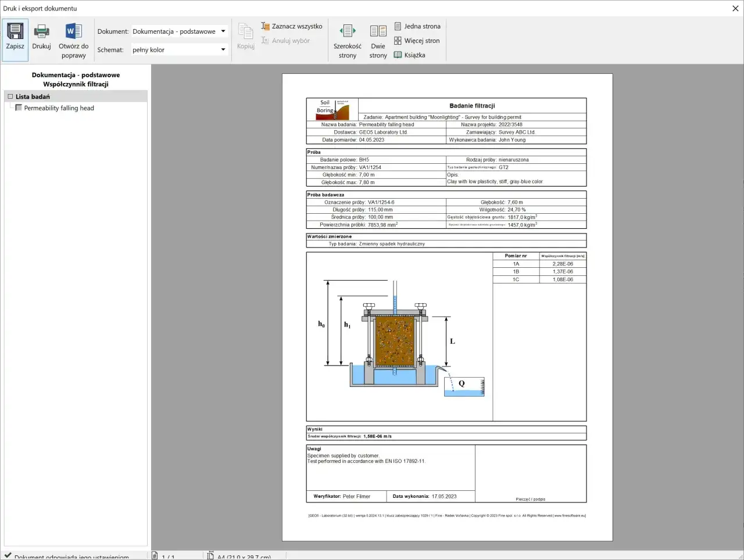Save the document with Zapisz
This screenshot has width=744, height=560.
point(15,40)
